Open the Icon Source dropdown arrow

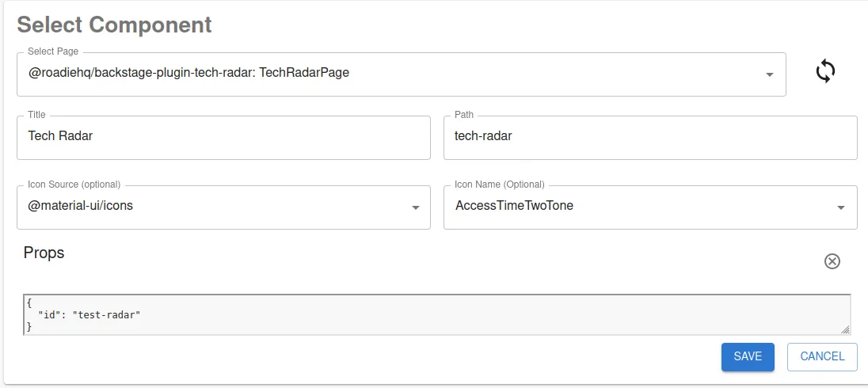point(415,207)
